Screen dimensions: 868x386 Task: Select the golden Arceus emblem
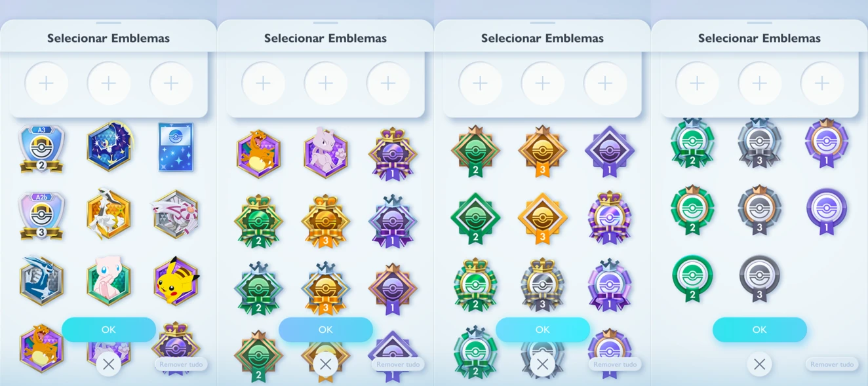click(x=109, y=214)
